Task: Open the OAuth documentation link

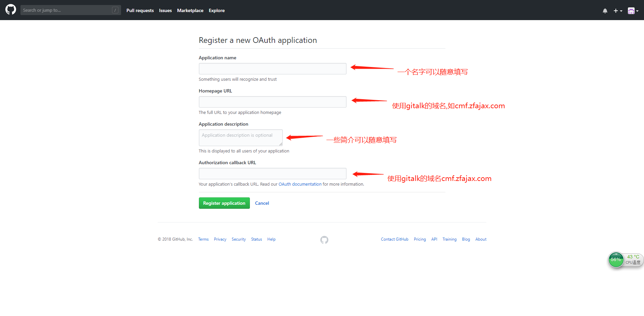Action: coord(300,184)
